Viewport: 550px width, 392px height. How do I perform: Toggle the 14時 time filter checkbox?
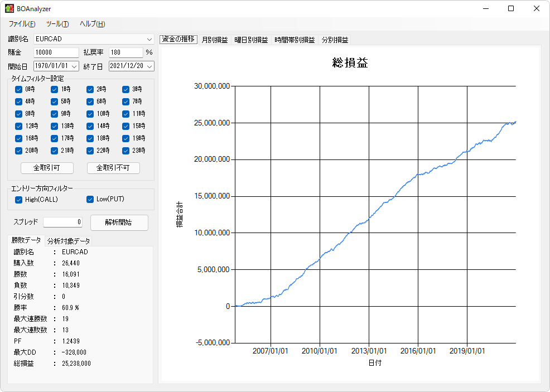pyautogui.click(x=90, y=126)
